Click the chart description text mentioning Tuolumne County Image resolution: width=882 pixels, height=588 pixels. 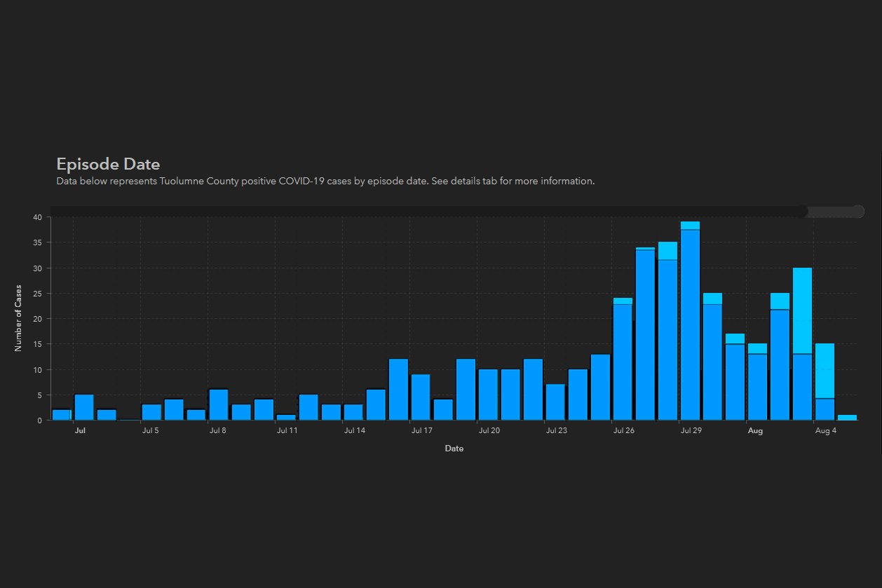coord(325,181)
